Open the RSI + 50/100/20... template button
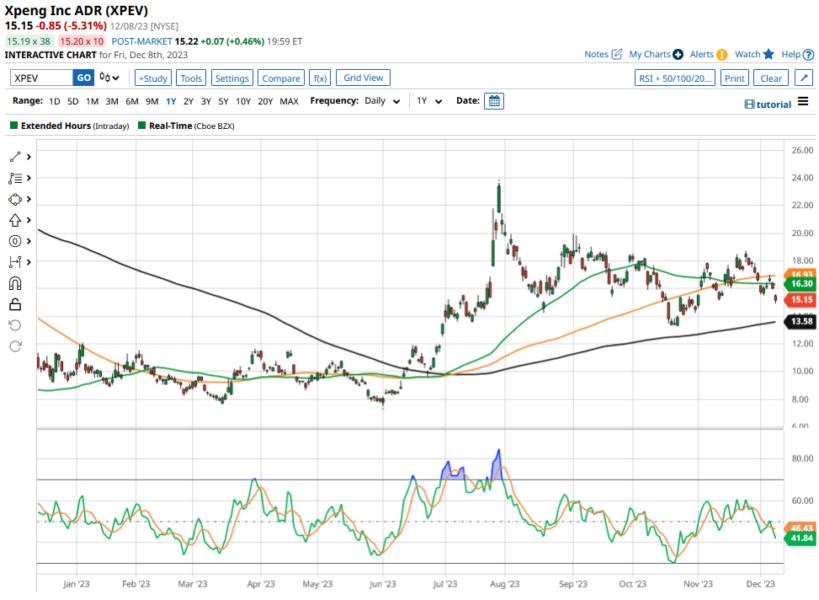Viewport: 819px width, 600px height. click(675, 78)
